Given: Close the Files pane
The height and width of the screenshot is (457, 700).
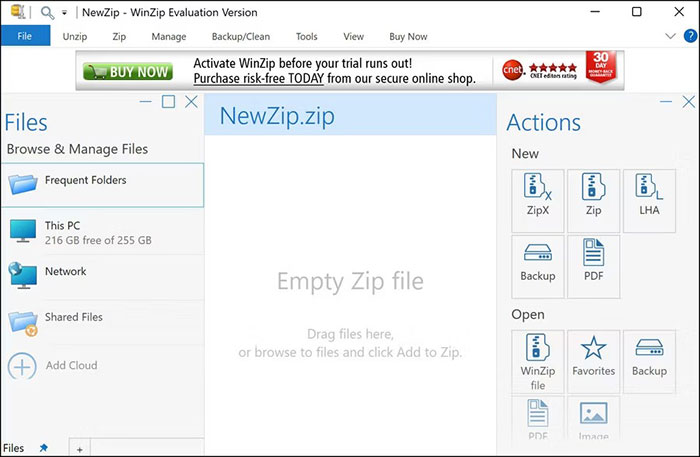Looking at the screenshot, I should tap(191, 102).
